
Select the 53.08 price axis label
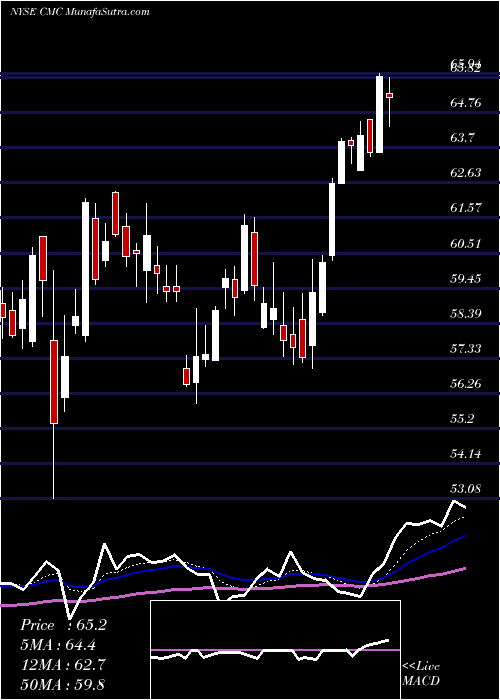(x=466, y=488)
